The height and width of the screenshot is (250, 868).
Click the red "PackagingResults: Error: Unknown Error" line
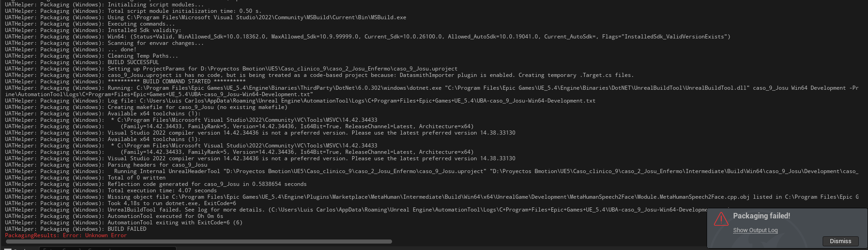click(x=66, y=235)
